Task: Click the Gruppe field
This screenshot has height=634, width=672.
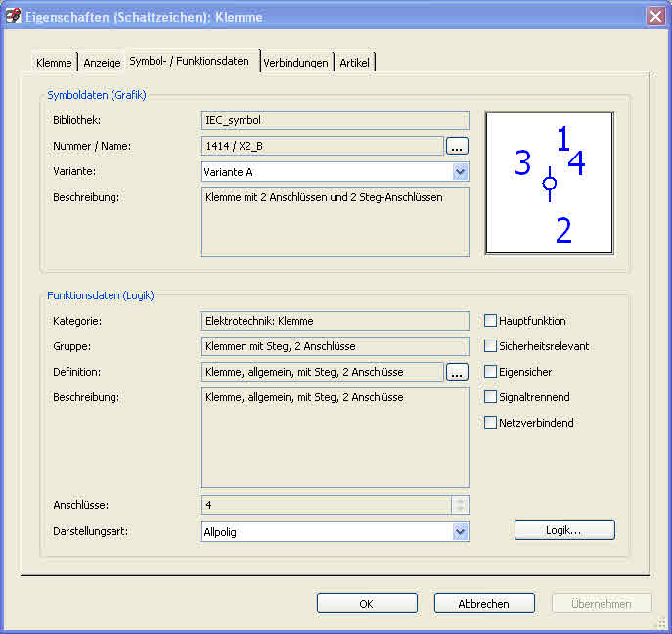Action: [x=335, y=346]
